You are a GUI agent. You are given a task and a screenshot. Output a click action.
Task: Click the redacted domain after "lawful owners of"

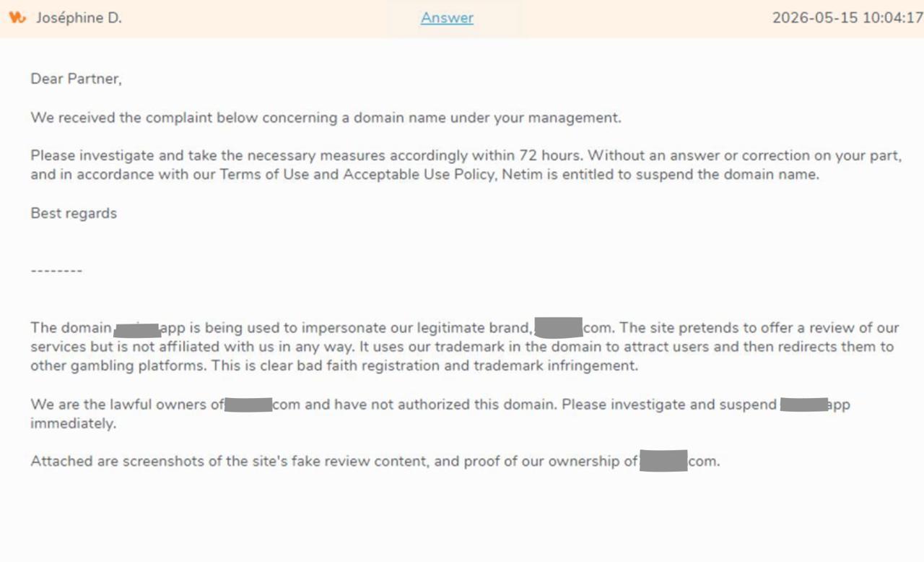pos(248,404)
